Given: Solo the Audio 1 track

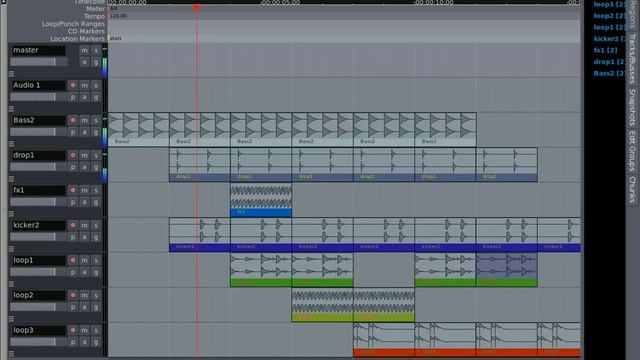Looking at the screenshot, I should [x=96, y=85].
